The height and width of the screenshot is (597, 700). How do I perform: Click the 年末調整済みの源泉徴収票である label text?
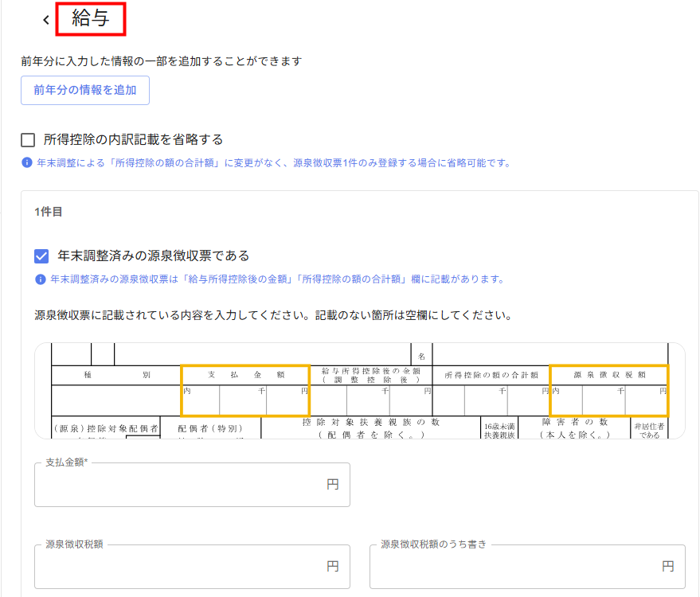click(154, 256)
